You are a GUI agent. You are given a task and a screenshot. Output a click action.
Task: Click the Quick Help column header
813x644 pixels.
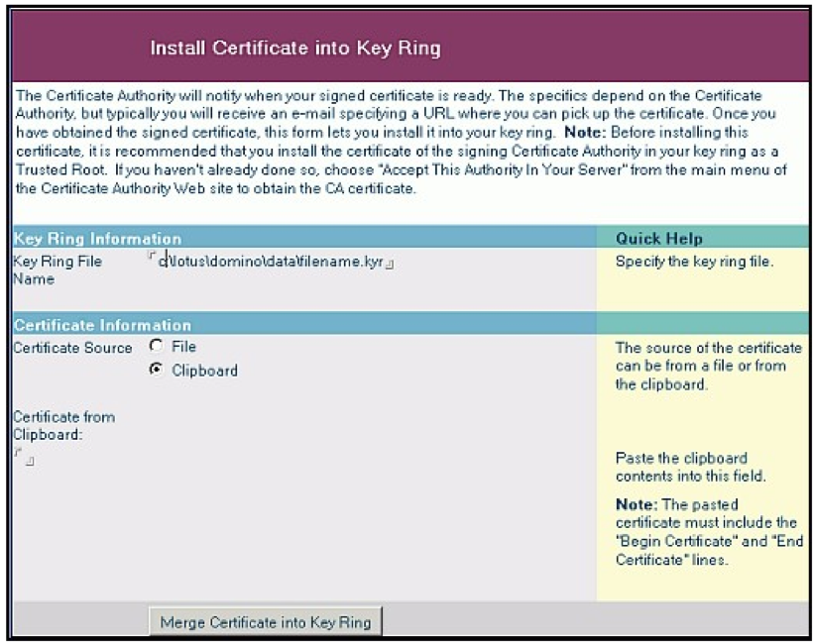[658, 239]
